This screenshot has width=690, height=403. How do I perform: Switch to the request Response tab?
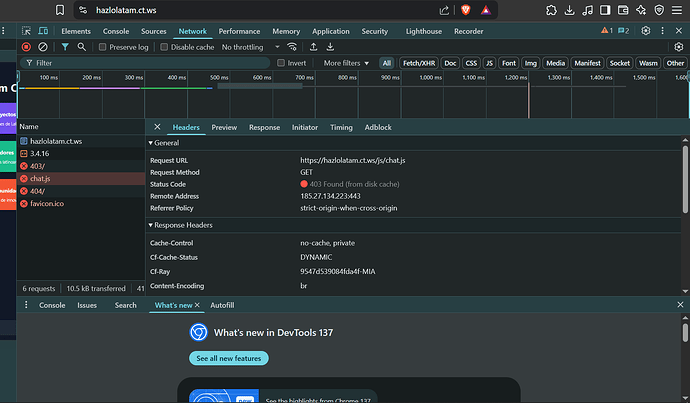tap(264, 128)
